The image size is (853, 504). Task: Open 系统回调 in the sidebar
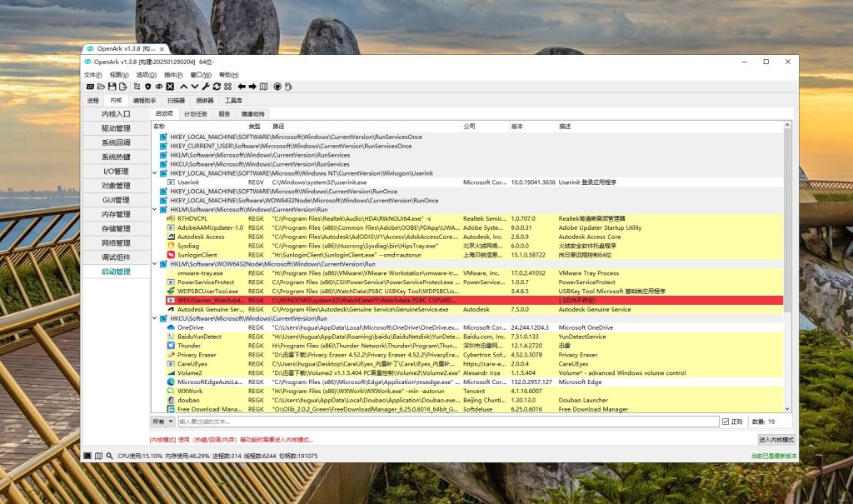[x=116, y=142]
